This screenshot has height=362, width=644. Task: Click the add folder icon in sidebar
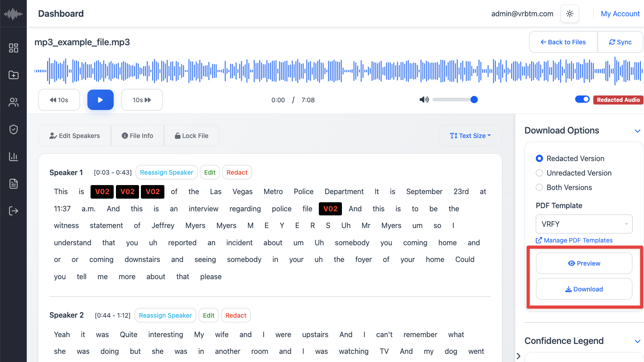tap(14, 75)
